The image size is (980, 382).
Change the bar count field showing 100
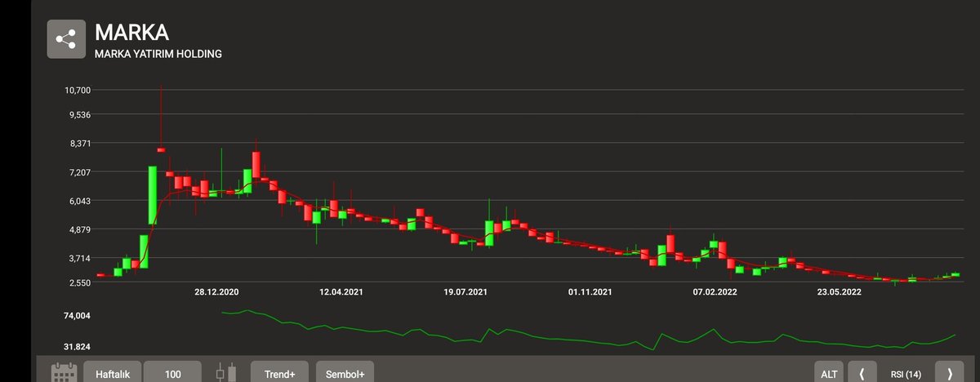172,373
